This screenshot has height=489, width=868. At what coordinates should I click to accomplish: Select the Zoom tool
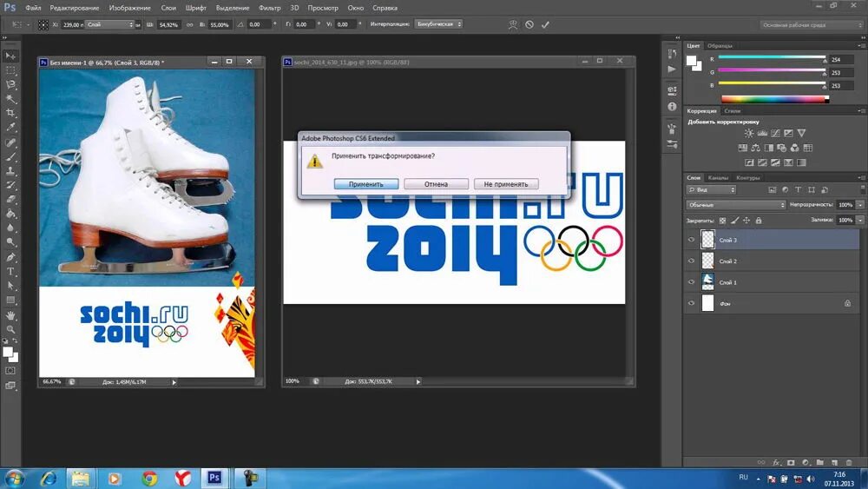pos(10,329)
